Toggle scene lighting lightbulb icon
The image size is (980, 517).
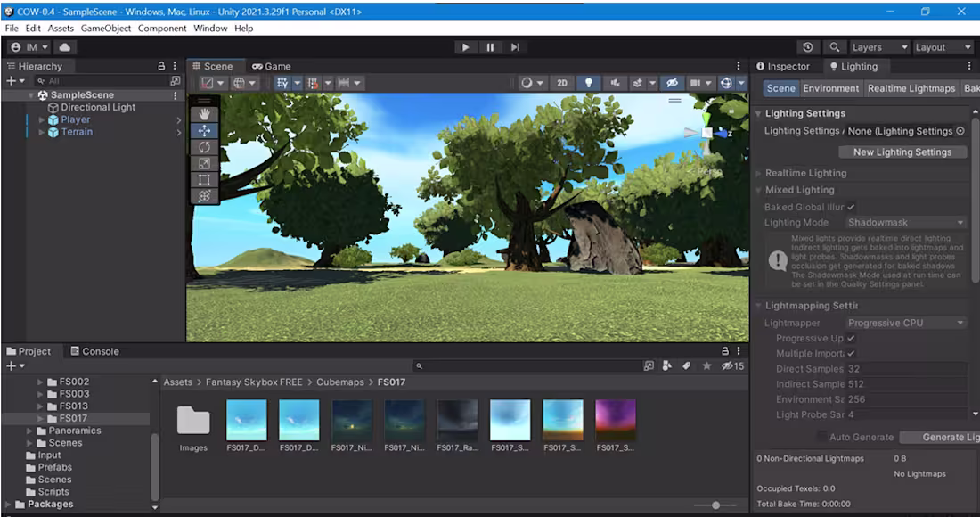pos(588,83)
